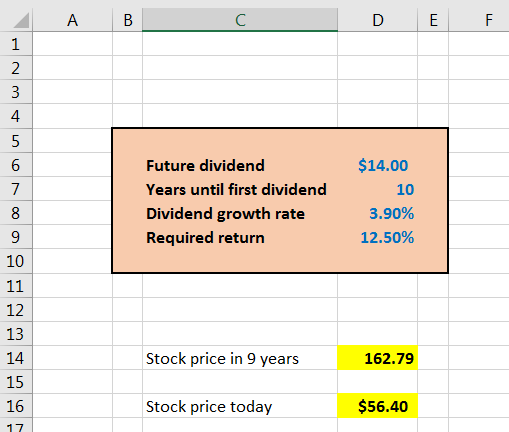This screenshot has height=432, width=509.
Task: Click the $14.00 value cell
Action: click(378, 165)
